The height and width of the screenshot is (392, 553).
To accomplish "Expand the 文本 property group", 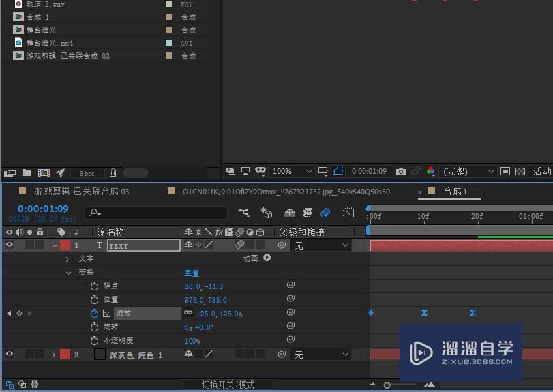I will coord(67,259).
